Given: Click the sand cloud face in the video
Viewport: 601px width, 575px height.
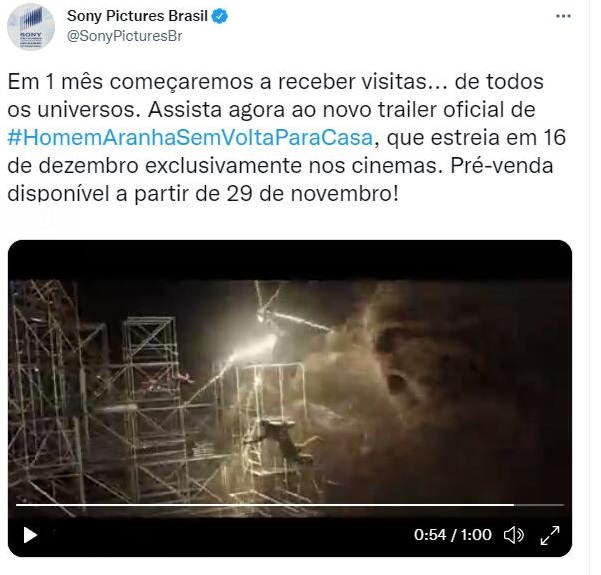Looking at the screenshot, I should [422, 368].
